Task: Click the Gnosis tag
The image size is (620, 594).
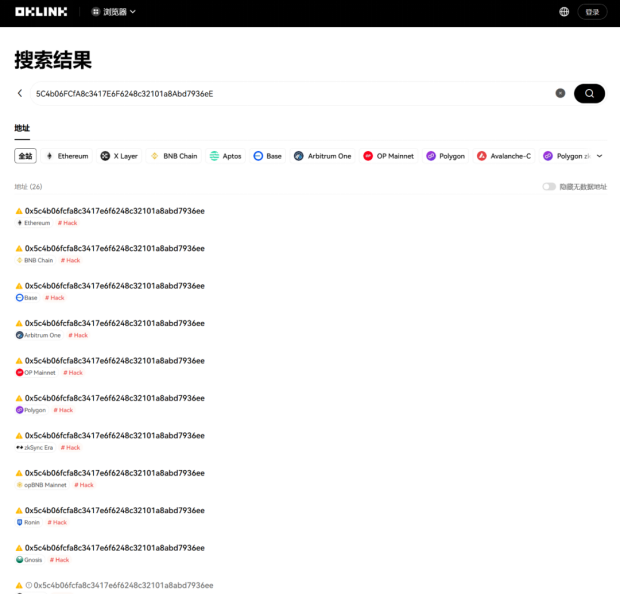Action: 29,560
